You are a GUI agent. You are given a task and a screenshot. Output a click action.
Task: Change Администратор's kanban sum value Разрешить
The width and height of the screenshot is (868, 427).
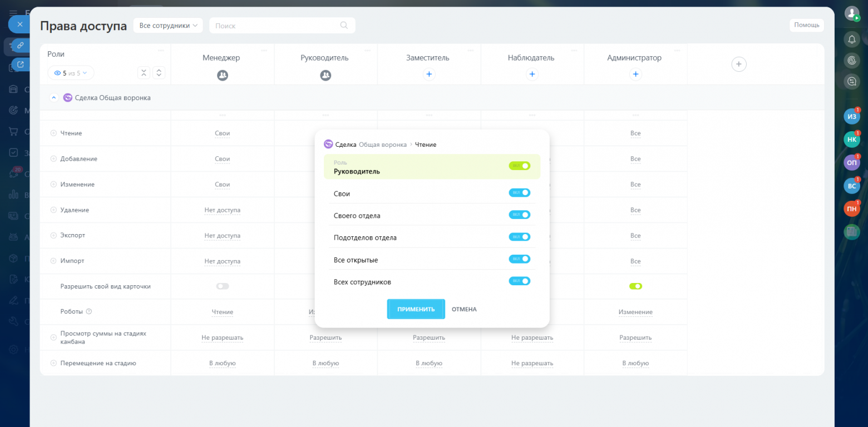click(x=635, y=337)
